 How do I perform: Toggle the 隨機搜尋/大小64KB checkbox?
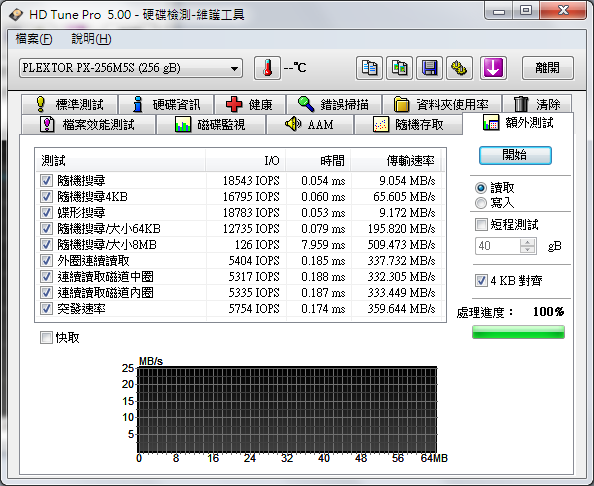[46, 229]
